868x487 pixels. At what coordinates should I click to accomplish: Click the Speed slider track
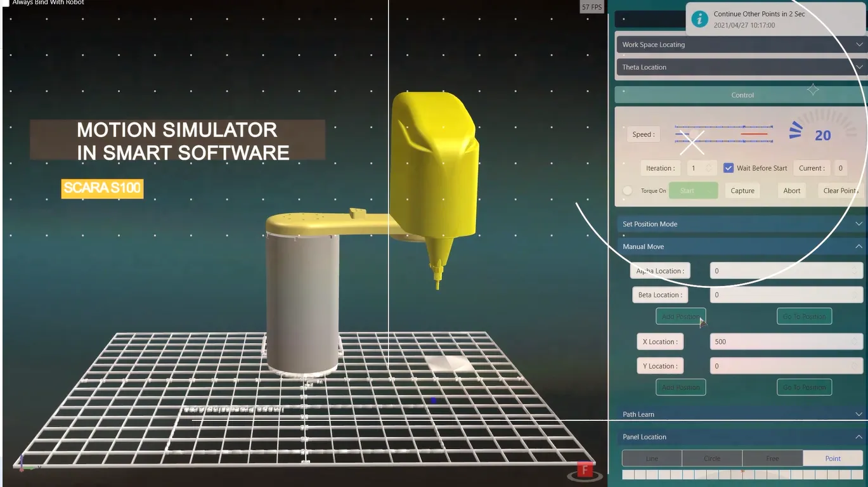(723, 134)
